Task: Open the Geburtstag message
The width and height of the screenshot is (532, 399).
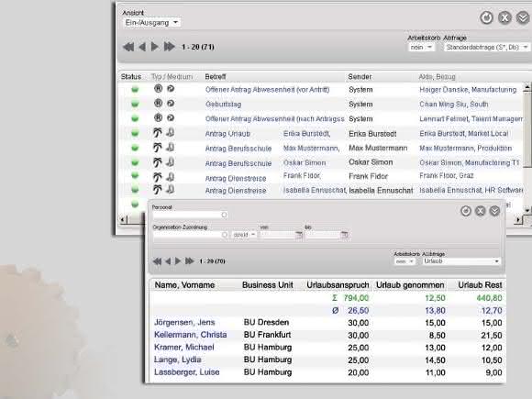Action: 223,105
